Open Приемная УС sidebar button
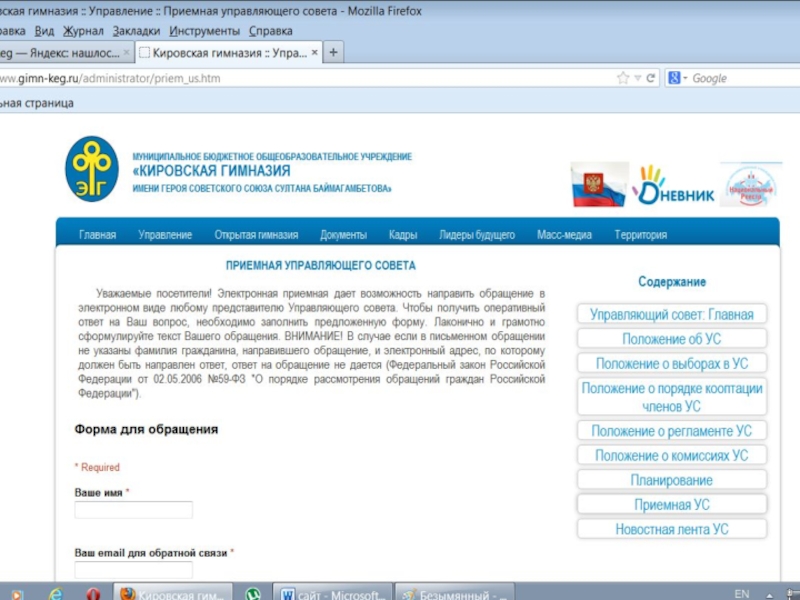Viewport: 800px width, 600px height. [x=672, y=505]
